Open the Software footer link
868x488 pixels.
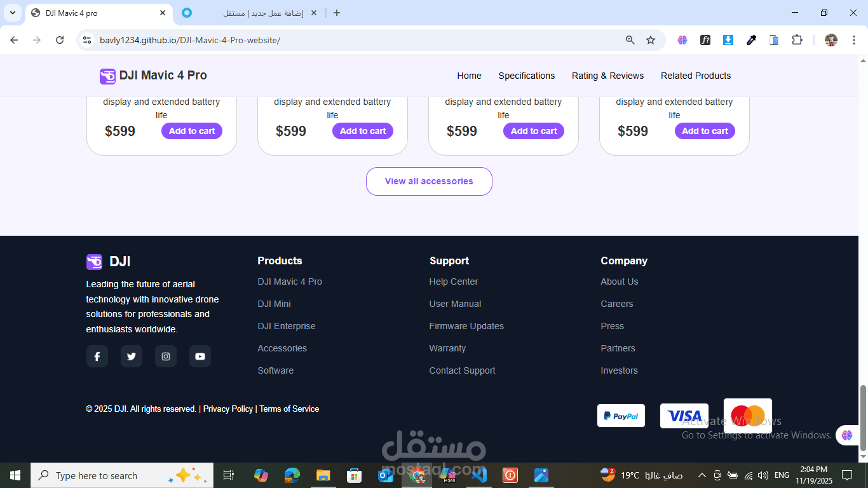276,370
